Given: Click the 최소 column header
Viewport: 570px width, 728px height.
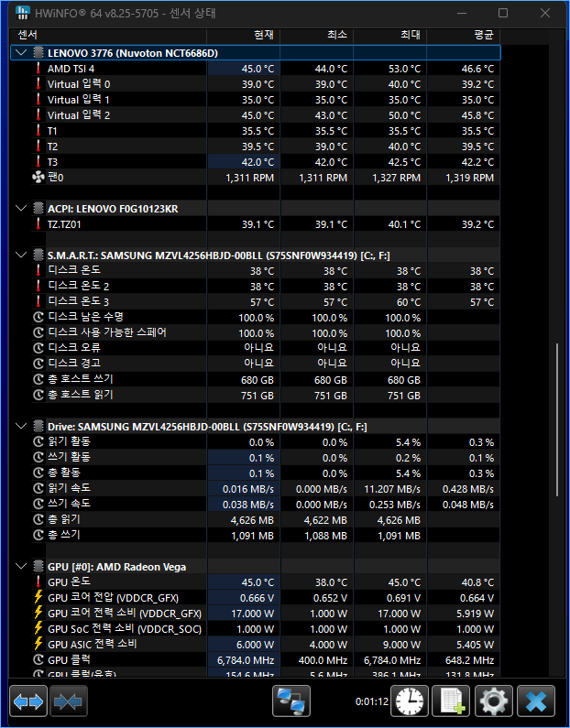Looking at the screenshot, I should click(317, 36).
